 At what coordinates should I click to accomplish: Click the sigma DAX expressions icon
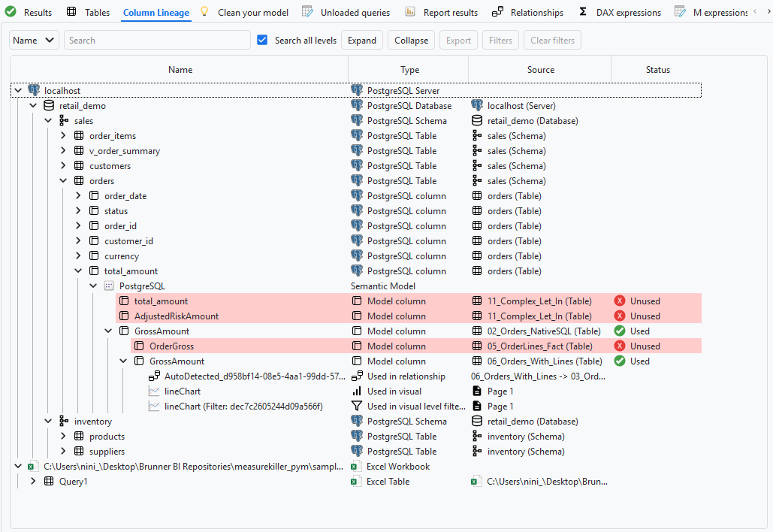pos(583,12)
